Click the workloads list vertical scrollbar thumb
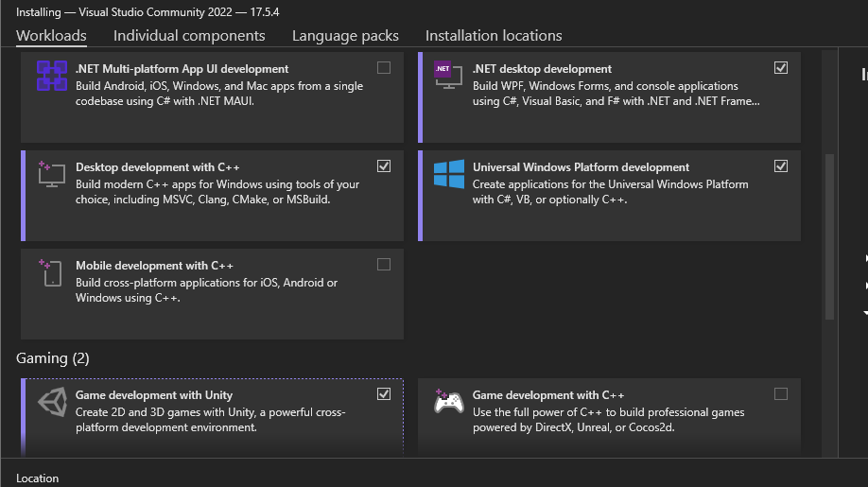 [x=829, y=236]
